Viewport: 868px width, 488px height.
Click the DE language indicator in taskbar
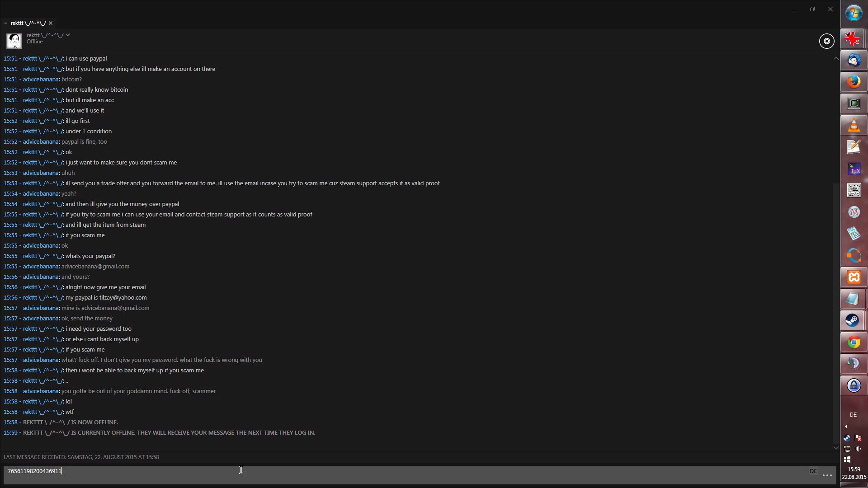pos(853,414)
